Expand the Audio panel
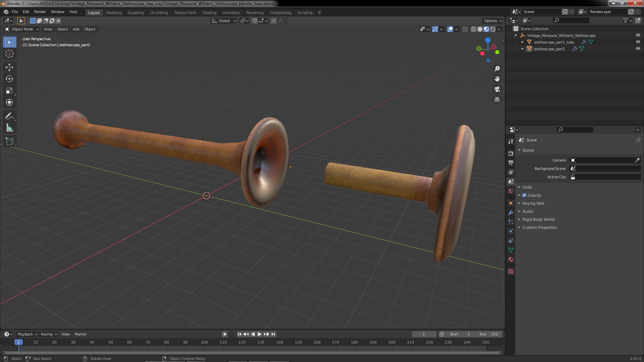This screenshot has width=644, height=362. [x=528, y=211]
